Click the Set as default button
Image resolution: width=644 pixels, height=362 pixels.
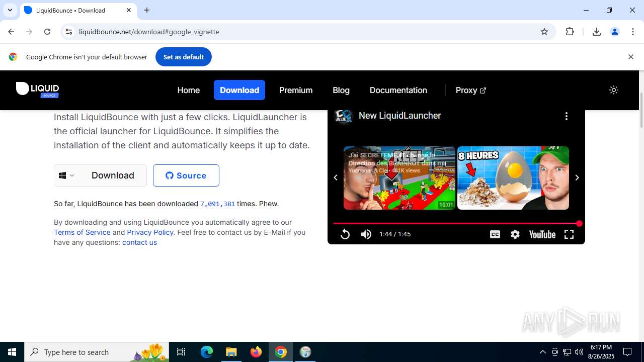pyautogui.click(x=184, y=57)
